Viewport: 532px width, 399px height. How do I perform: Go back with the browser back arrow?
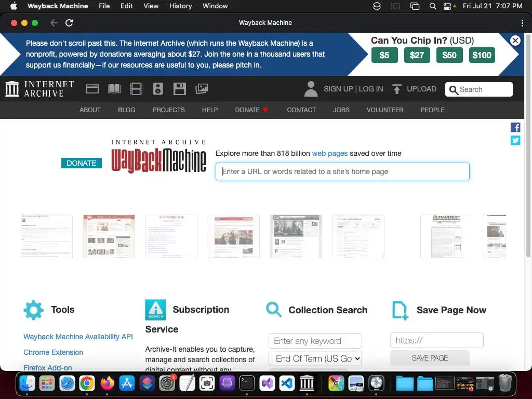[54, 23]
